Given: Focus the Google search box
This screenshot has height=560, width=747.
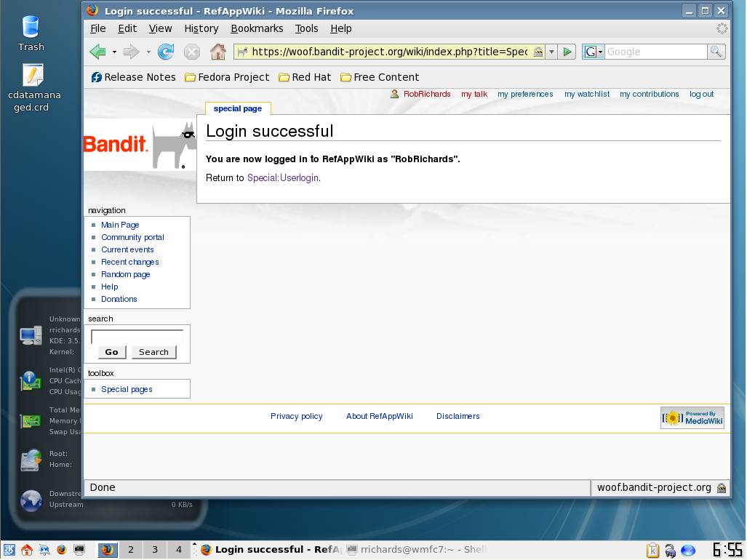Looking at the screenshot, I should point(655,52).
